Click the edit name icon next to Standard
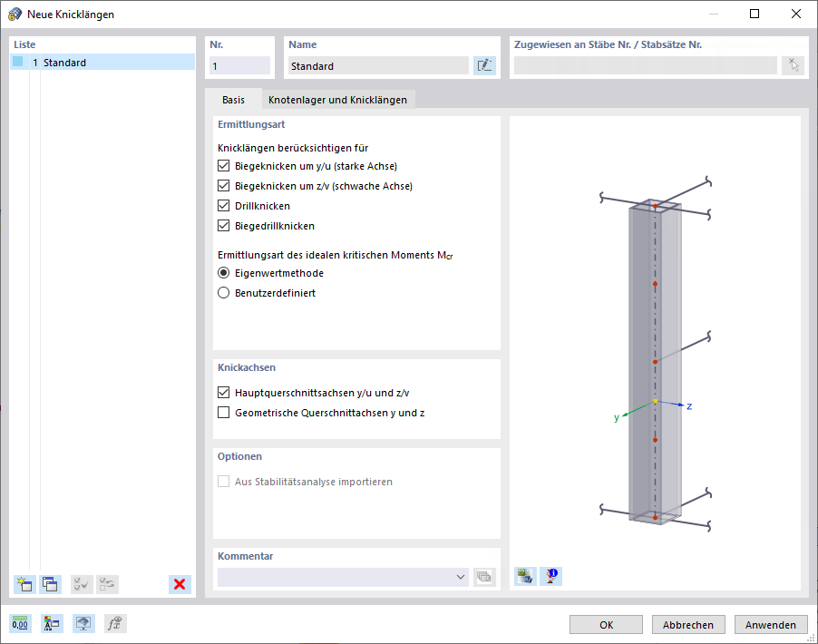The width and height of the screenshot is (818, 644). pos(484,65)
